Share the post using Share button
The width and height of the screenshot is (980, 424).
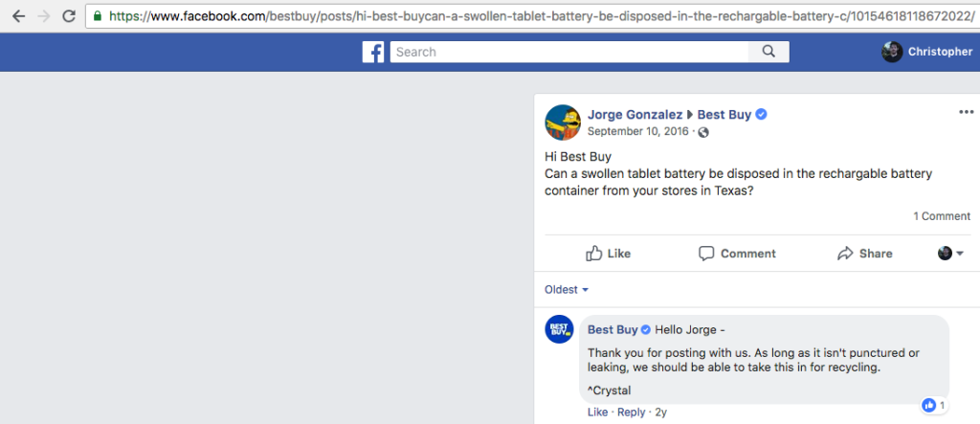[x=865, y=254]
